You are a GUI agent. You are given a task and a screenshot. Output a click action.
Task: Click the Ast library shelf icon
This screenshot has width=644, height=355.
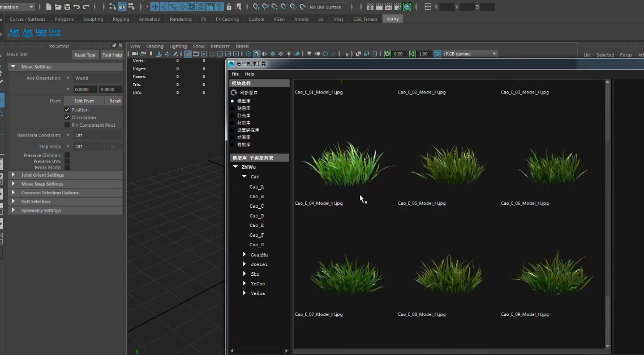[14, 33]
